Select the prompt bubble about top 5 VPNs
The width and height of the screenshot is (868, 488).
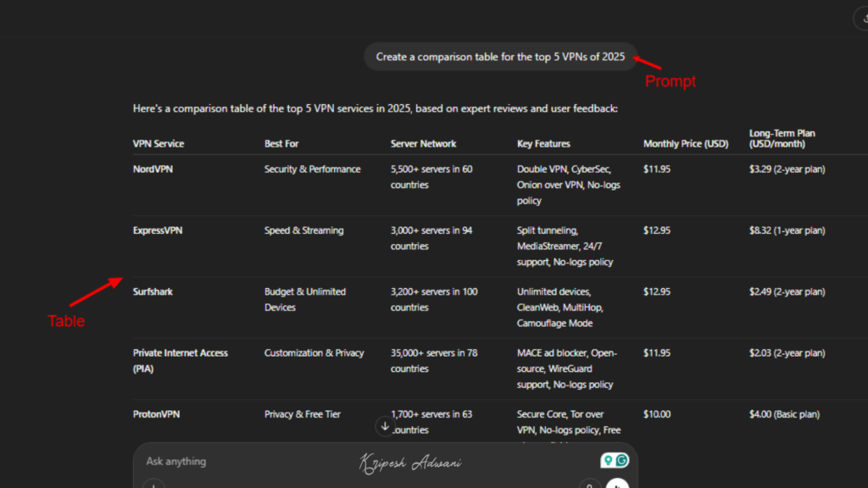click(x=499, y=56)
